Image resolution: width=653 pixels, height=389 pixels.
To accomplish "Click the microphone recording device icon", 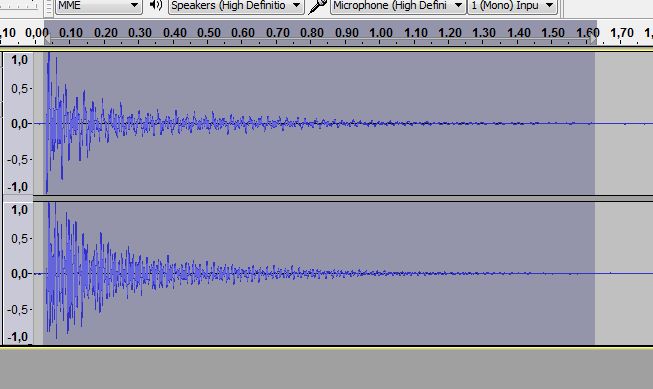I will tap(318, 6).
